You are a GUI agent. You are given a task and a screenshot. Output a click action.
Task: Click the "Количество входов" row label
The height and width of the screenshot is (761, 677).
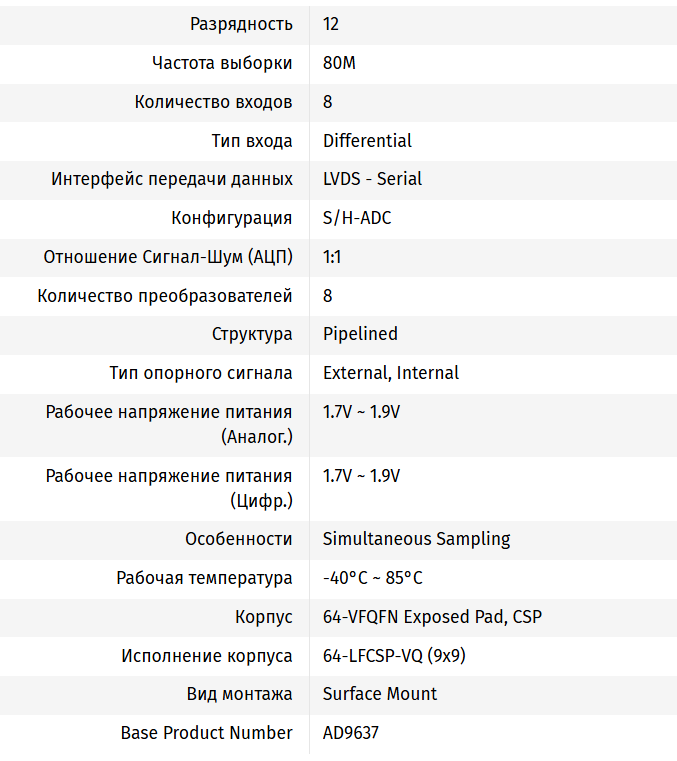213,102
